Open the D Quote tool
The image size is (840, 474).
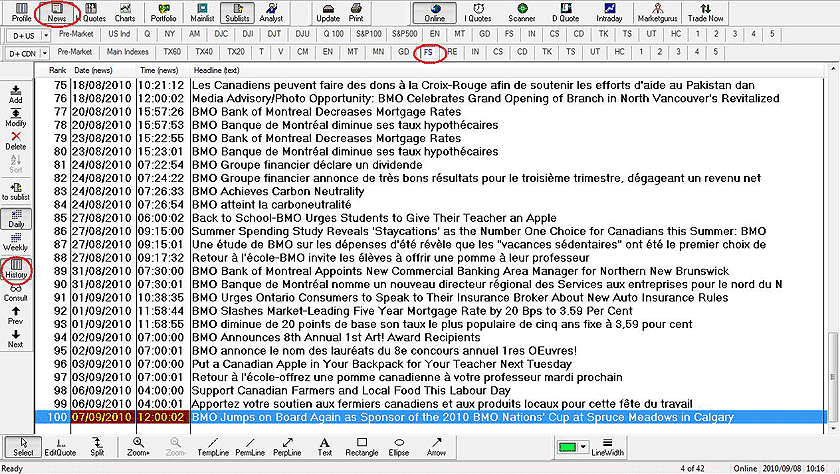pyautogui.click(x=566, y=13)
